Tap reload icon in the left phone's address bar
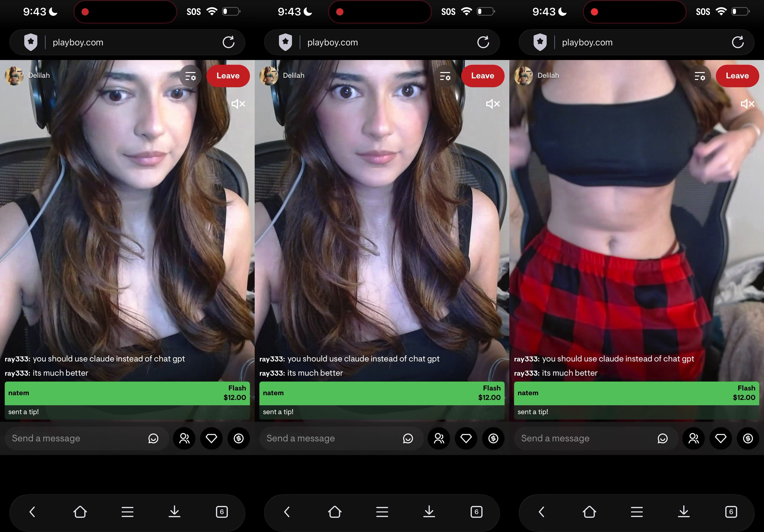The height and width of the screenshot is (532, 764). 228,42
